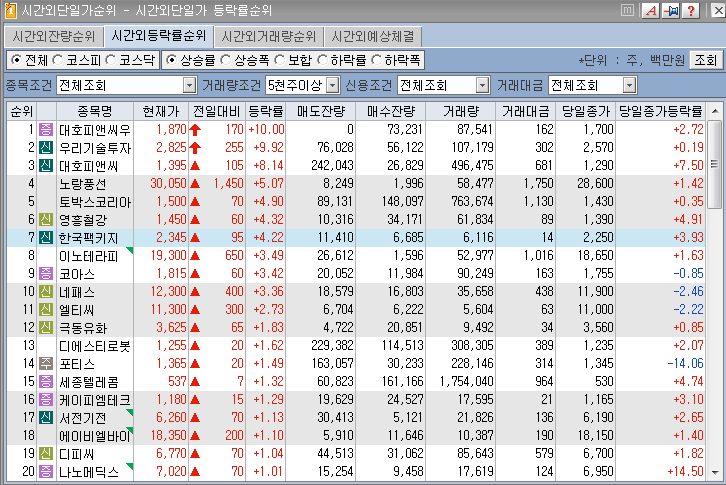
Task: Sort by 매도잔량 column header
Action: [x=321, y=111]
